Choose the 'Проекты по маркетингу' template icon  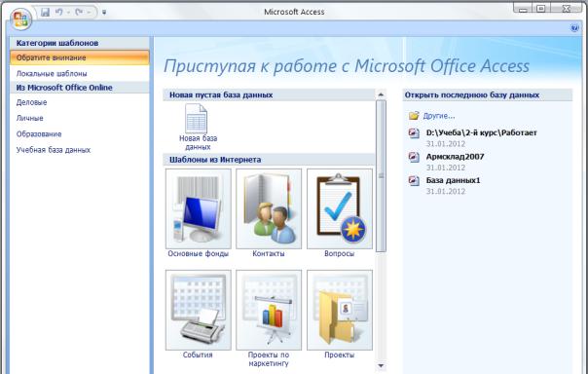(269, 310)
